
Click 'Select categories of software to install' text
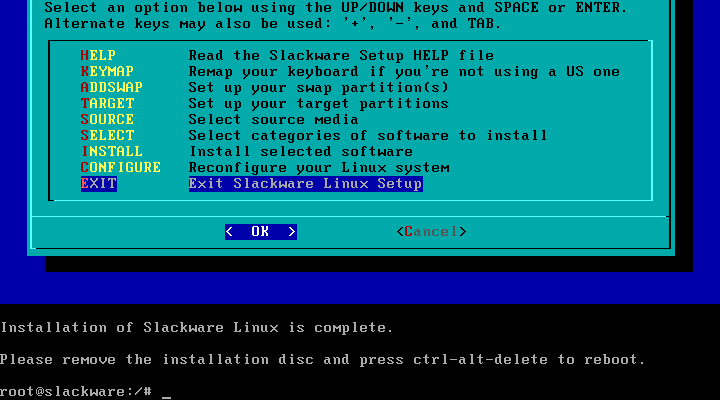coord(368,135)
